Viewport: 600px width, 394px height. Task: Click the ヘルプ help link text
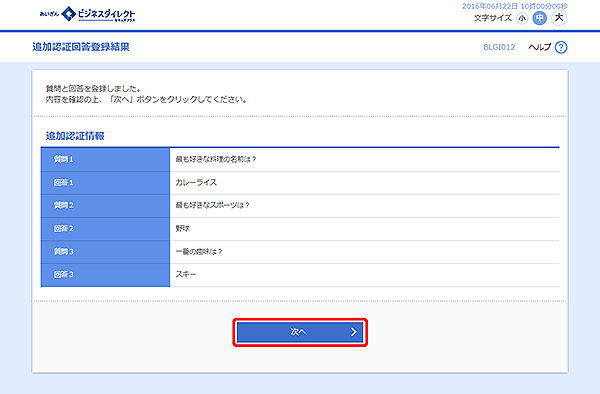(540, 47)
